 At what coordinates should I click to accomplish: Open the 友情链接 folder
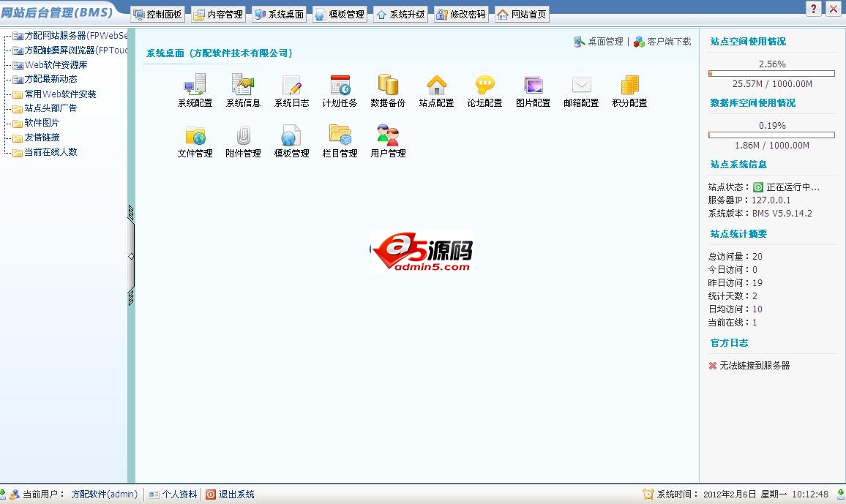(x=36, y=138)
